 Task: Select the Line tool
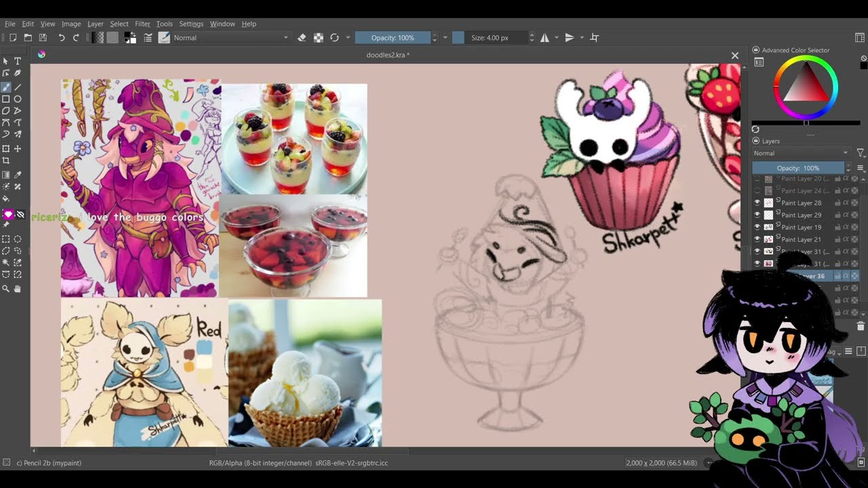(18, 87)
